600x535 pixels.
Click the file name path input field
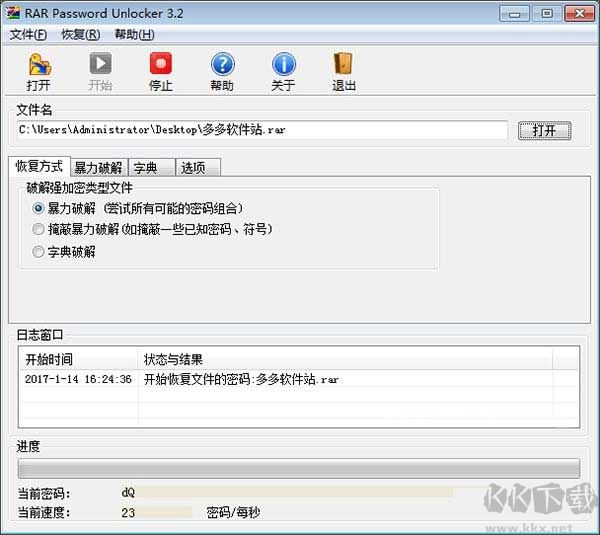tap(262, 130)
